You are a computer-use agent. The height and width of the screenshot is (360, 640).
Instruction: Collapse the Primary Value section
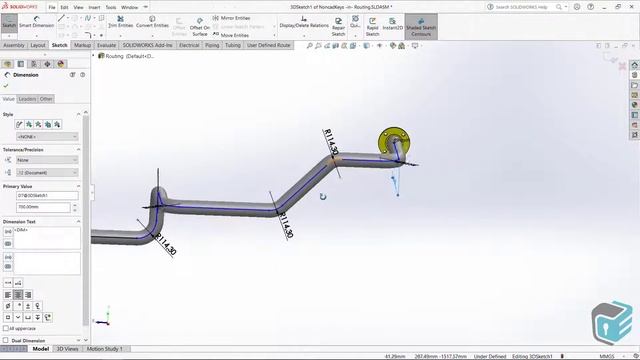(78, 186)
